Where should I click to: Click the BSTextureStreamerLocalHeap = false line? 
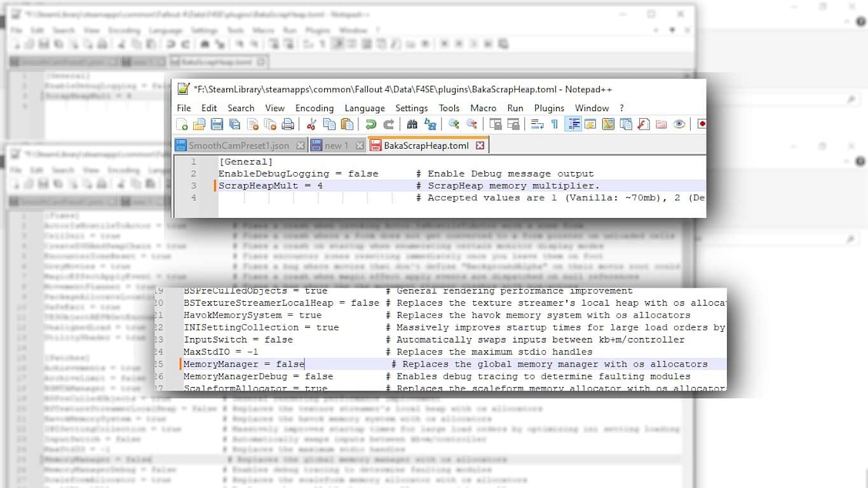[x=281, y=303]
